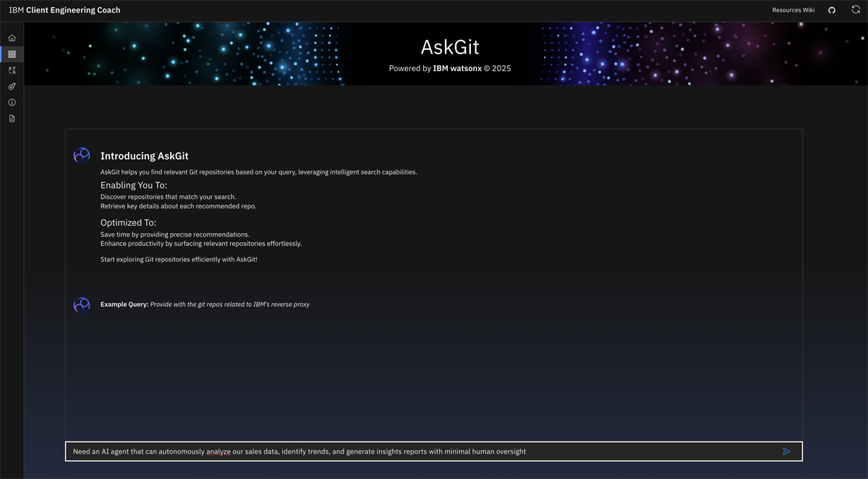Click 'Start exploring Git repositories efficiently' line
The image size is (868, 479).
click(179, 259)
